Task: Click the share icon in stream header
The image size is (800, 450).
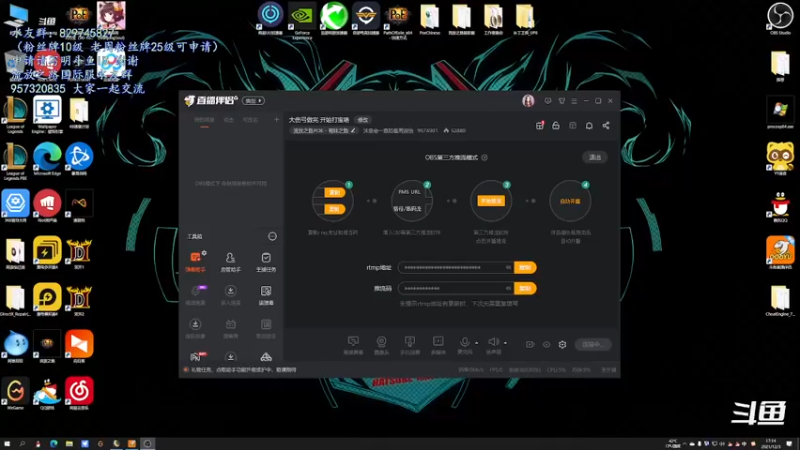Action: (606, 126)
